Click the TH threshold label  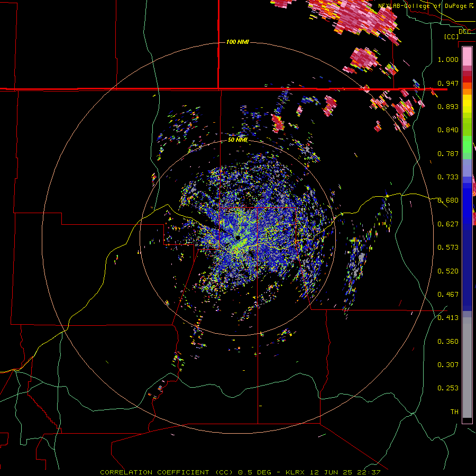tap(454, 411)
